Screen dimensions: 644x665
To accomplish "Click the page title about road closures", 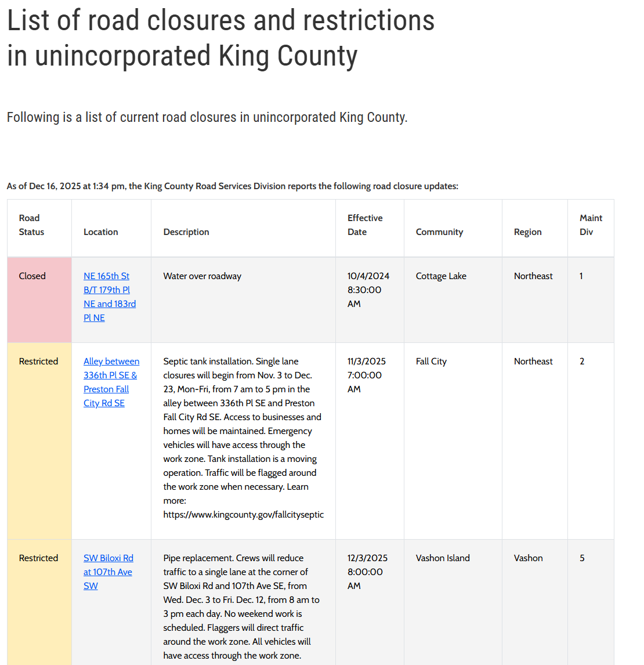I will [220, 38].
